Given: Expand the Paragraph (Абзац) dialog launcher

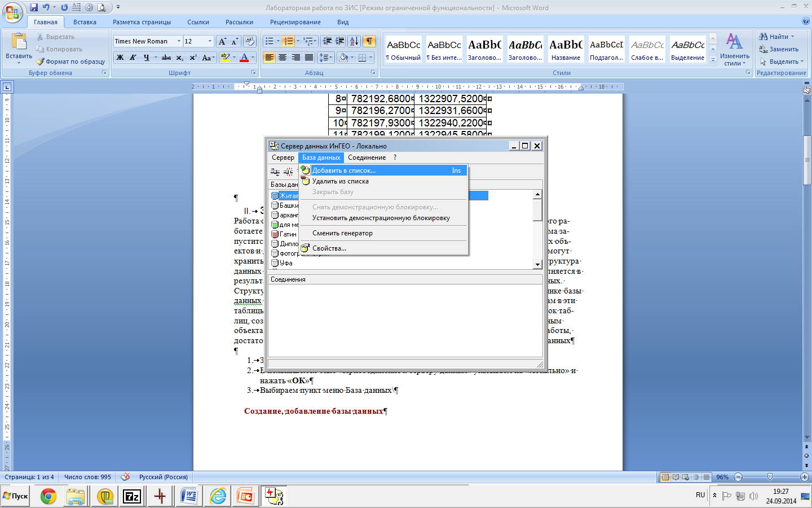Looking at the screenshot, I should coord(373,73).
